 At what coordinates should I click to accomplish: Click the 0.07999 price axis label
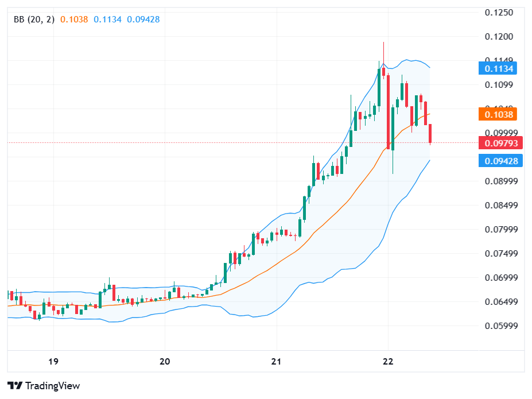500,230
